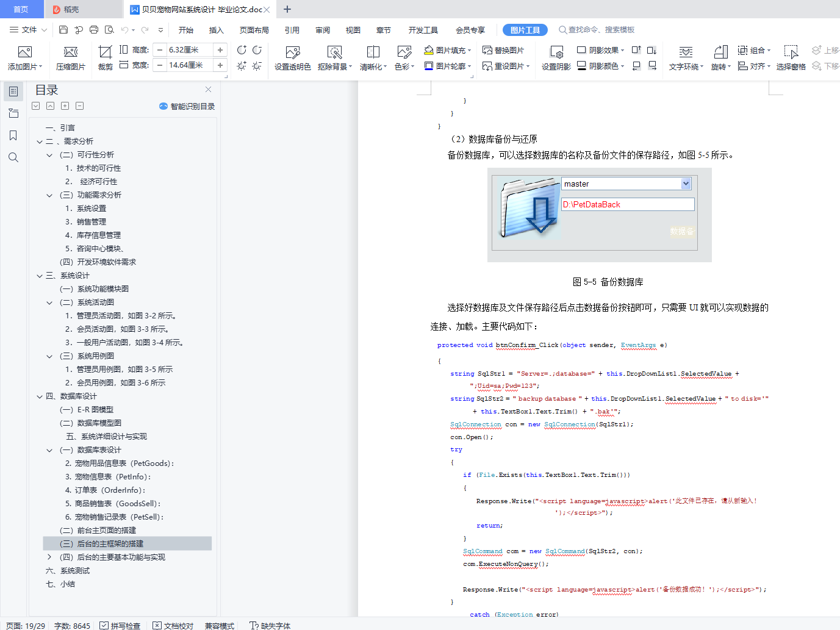
Task: Collapse the (二) 系统活动图 tree node
Action: coord(49,302)
